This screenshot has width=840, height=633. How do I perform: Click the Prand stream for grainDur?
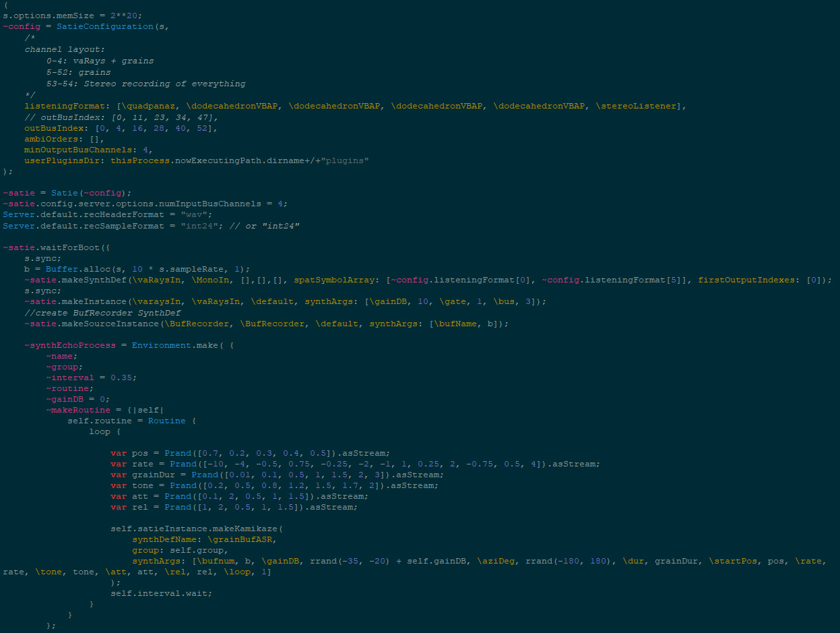point(205,475)
